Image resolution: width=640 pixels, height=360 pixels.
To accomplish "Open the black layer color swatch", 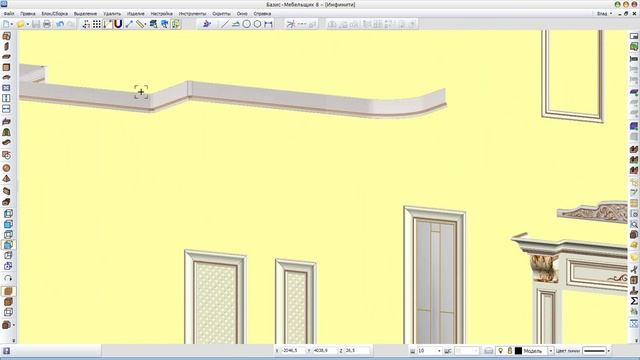I will pyautogui.click(x=518, y=351).
